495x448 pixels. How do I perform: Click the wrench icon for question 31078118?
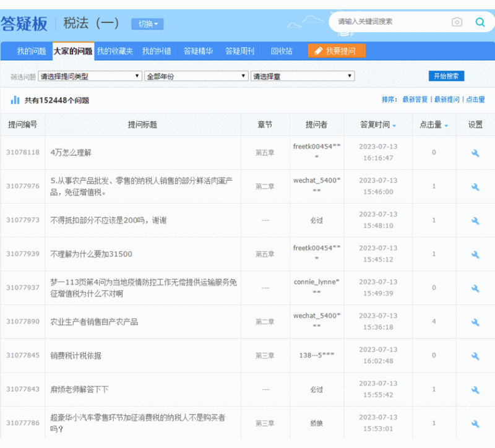475,152
